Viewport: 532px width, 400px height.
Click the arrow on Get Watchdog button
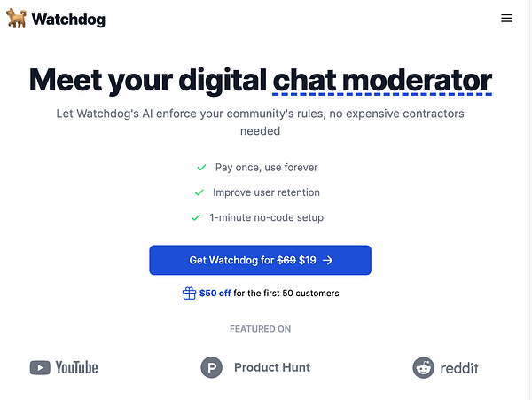(x=327, y=260)
